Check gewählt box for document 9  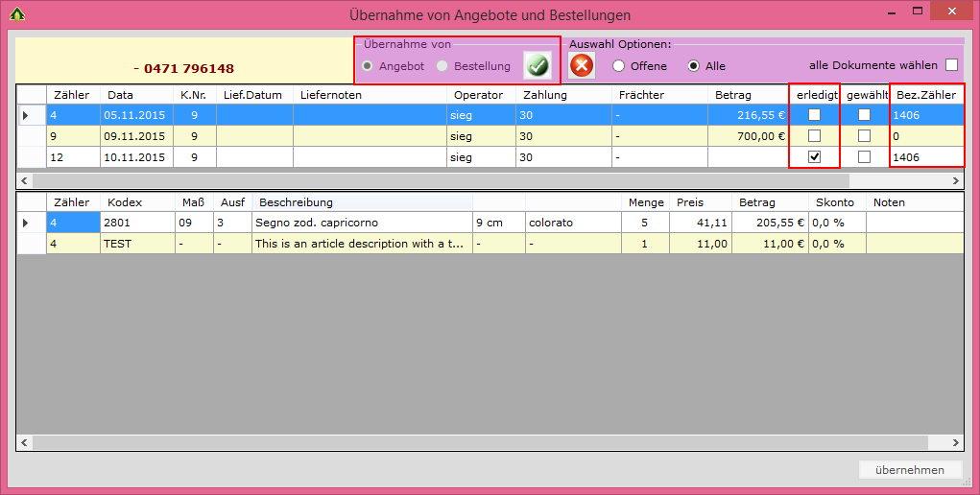865,136
